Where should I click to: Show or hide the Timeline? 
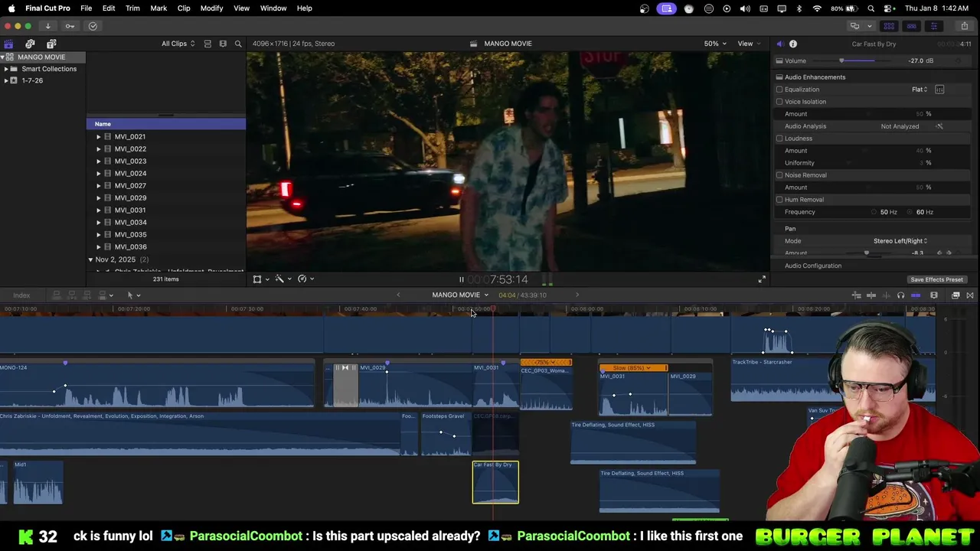pos(911,26)
